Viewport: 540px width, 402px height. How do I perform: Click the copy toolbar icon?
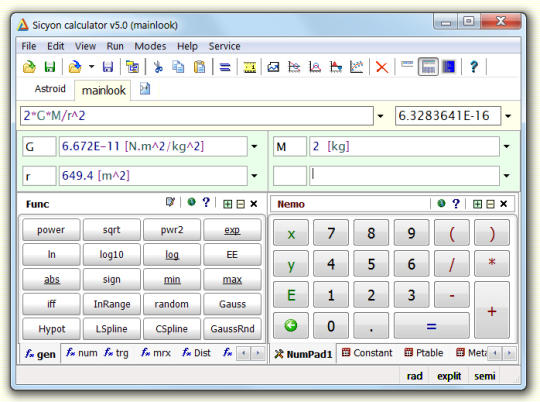tap(178, 66)
